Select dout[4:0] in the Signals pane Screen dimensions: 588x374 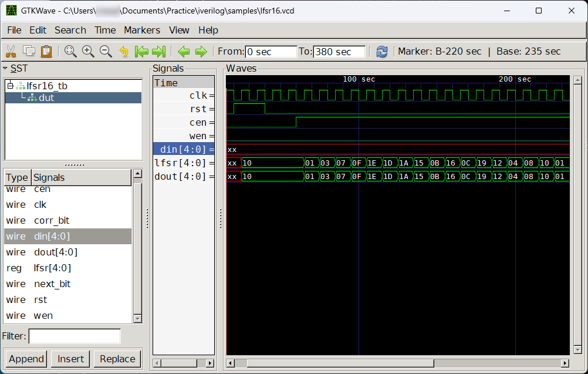tap(184, 176)
